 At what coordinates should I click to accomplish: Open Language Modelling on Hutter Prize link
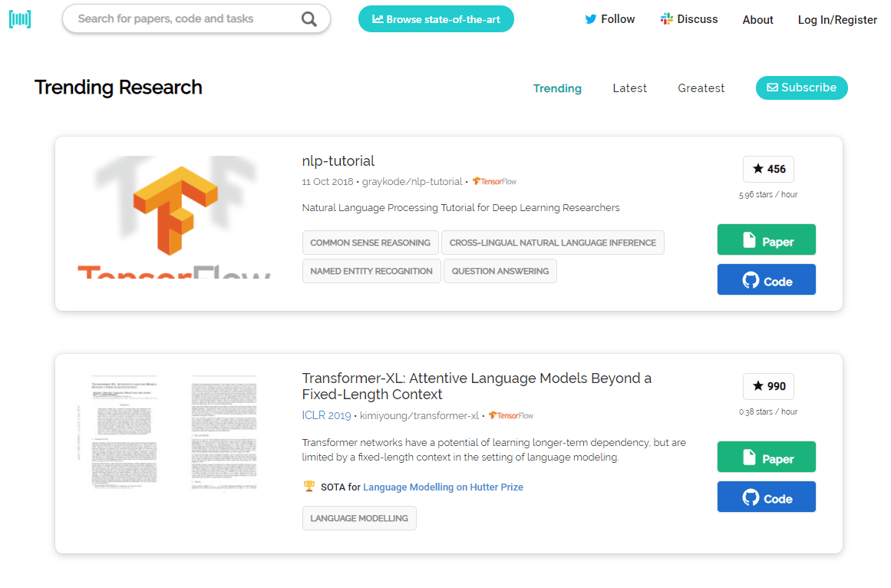(443, 487)
